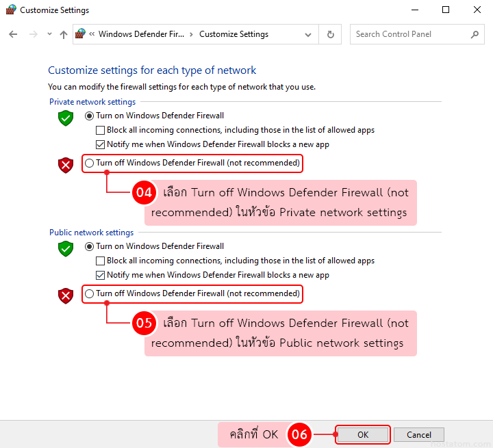Click Customize Settings breadcrumb item
The image size is (493, 448).
[233, 34]
